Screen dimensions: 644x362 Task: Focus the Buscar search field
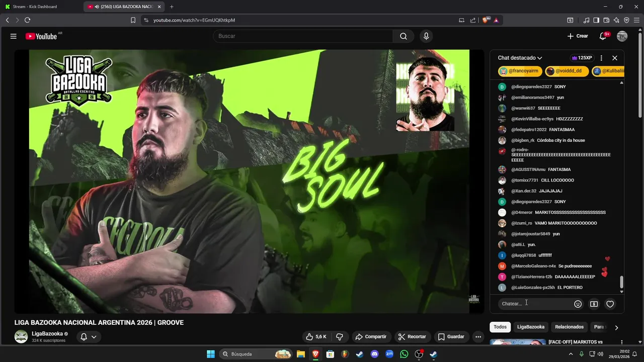point(303,36)
